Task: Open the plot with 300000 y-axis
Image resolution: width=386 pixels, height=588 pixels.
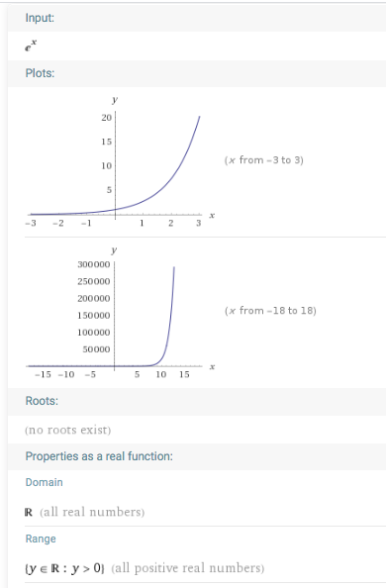Action: point(120,313)
